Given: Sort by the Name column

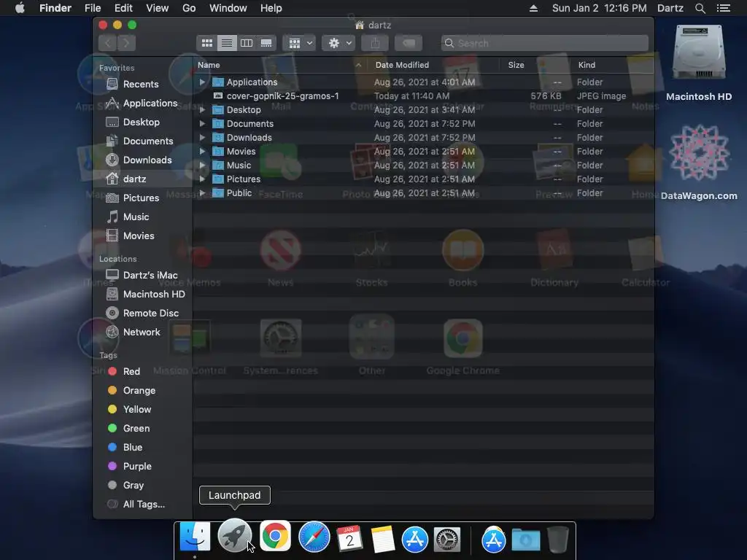Looking at the screenshot, I should (280, 65).
